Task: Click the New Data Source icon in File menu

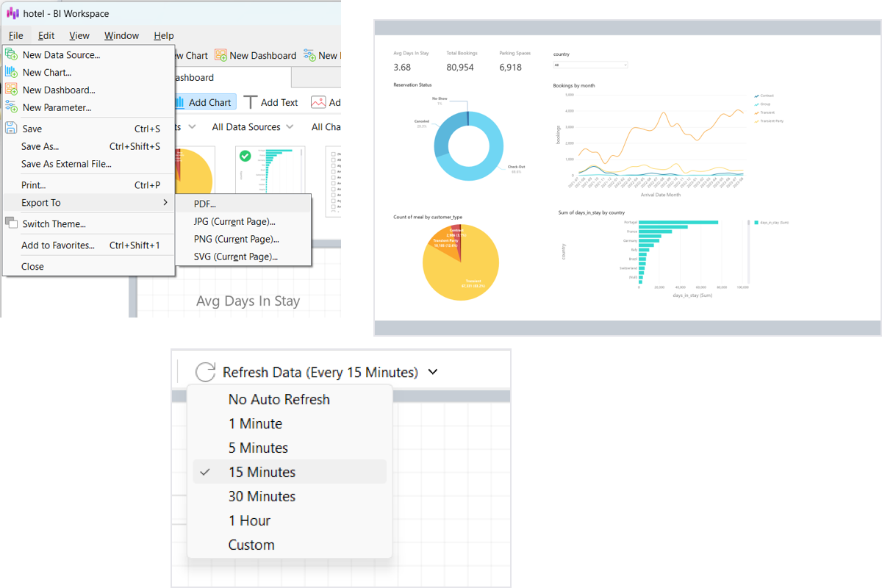Action: coord(11,54)
